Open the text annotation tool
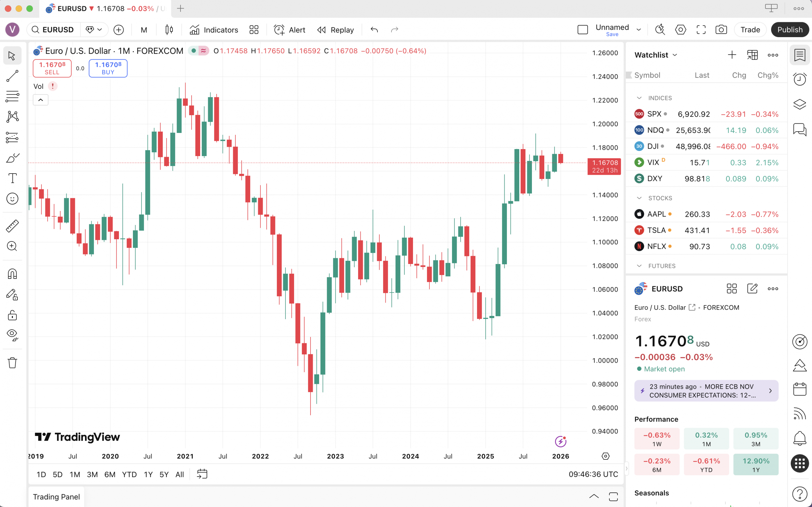This screenshot has height=507, width=812. [12, 178]
